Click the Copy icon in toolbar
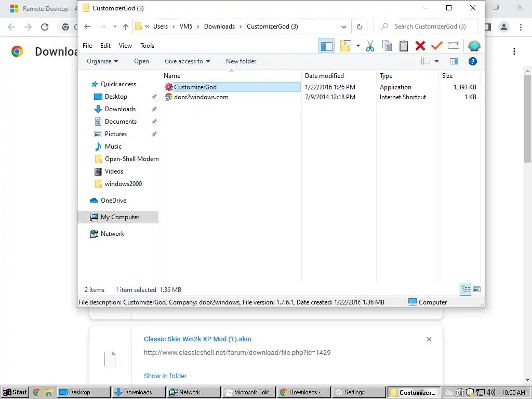Viewport: 532px width, 399px height. coord(387,46)
